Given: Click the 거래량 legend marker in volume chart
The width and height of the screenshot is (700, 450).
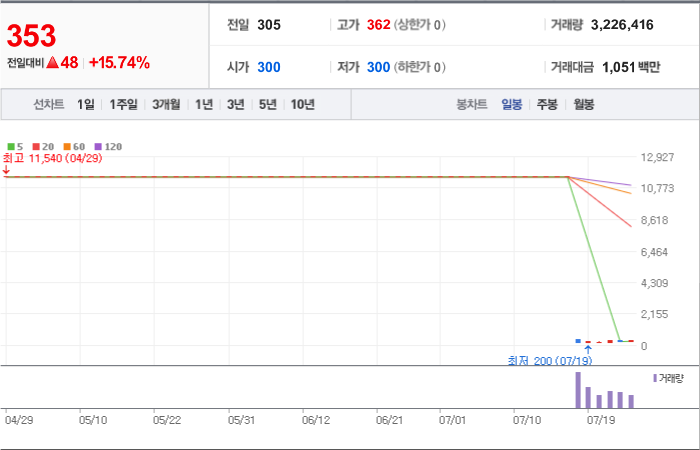Looking at the screenshot, I should coord(655,378).
